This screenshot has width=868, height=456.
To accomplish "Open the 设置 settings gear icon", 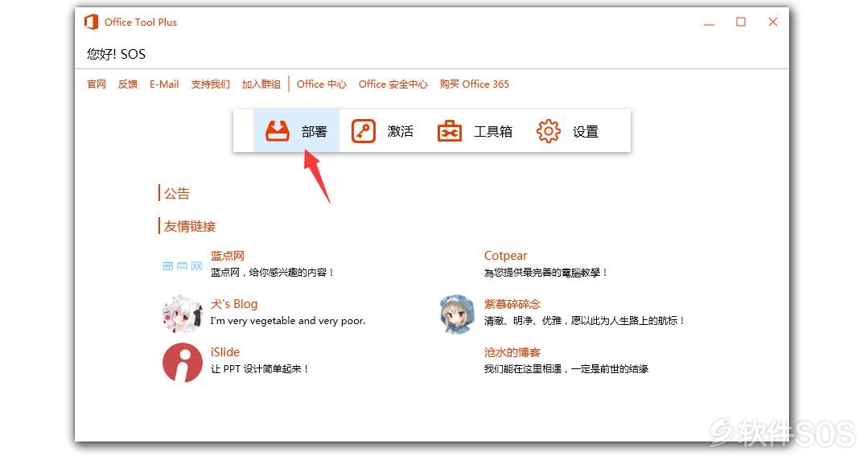I will (548, 131).
